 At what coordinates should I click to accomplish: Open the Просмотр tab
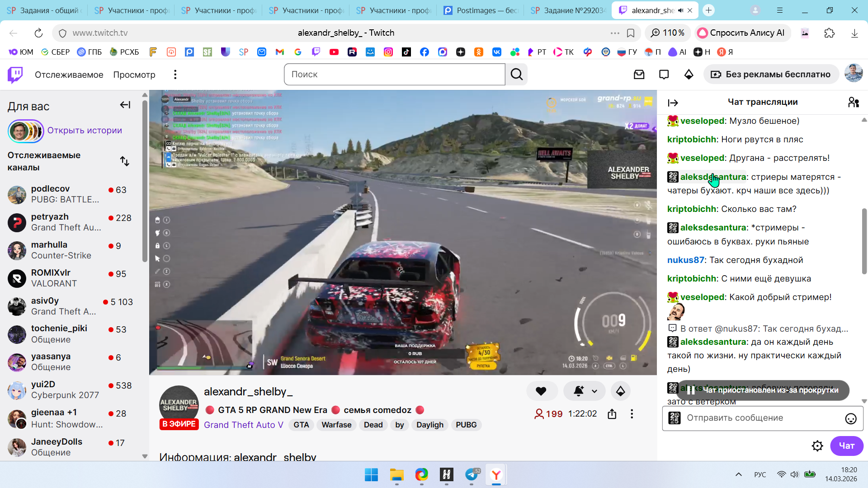point(134,75)
